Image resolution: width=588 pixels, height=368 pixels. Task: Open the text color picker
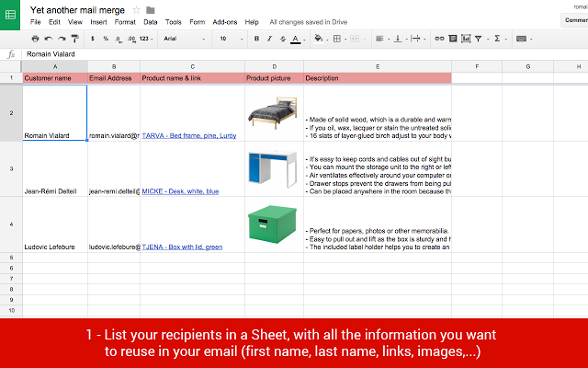[x=296, y=39]
